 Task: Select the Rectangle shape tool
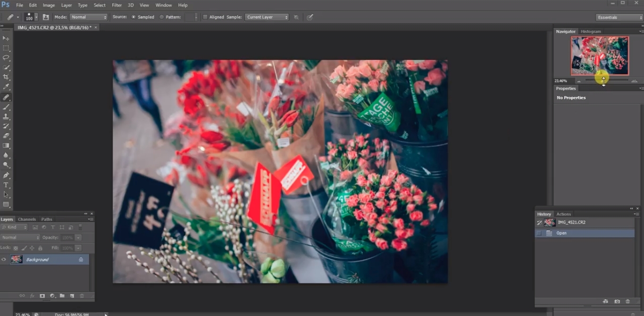click(x=6, y=204)
